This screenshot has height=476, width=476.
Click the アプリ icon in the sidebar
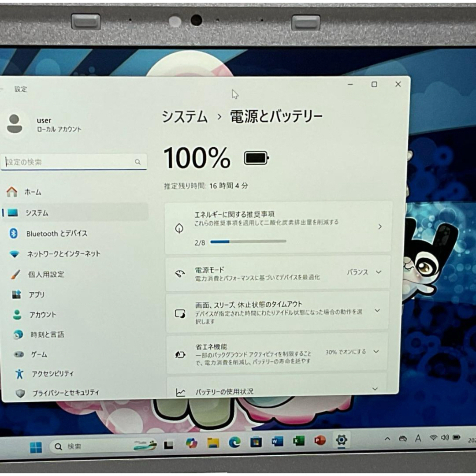click(16, 294)
